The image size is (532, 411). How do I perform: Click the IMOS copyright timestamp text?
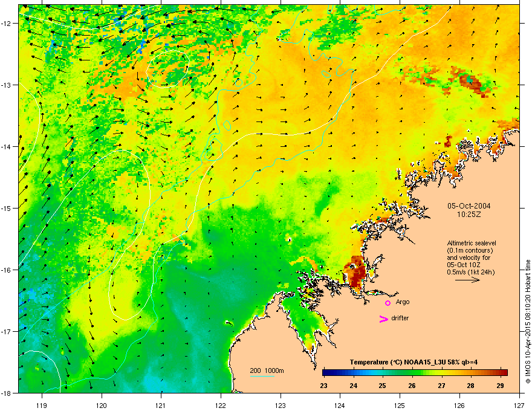click(x=528, y=322)
